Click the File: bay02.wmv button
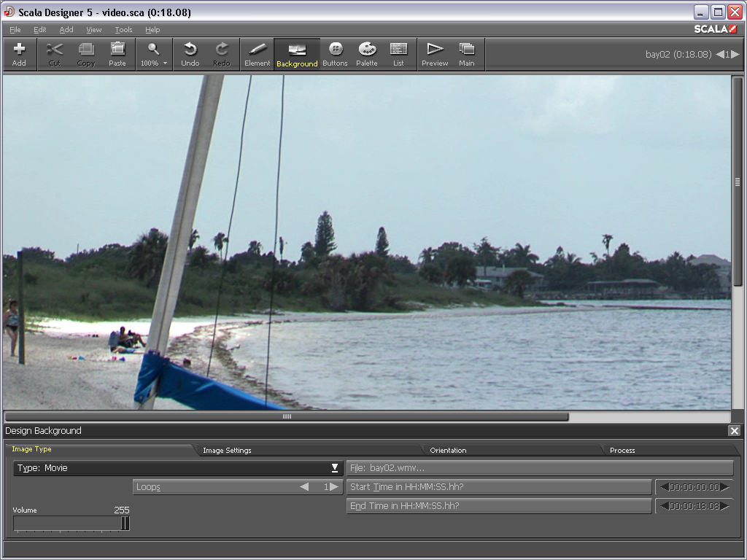747x560 pixels. click(539, 468)
